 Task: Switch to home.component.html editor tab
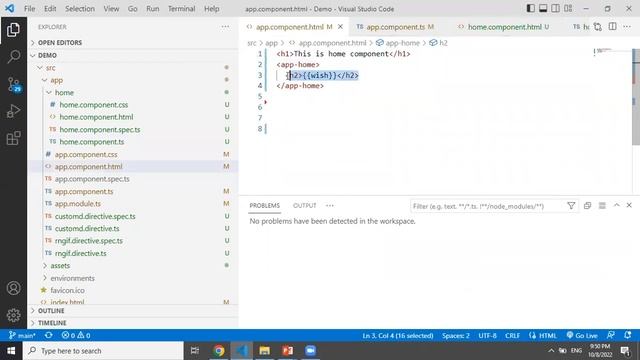click(x=504, y=27)
